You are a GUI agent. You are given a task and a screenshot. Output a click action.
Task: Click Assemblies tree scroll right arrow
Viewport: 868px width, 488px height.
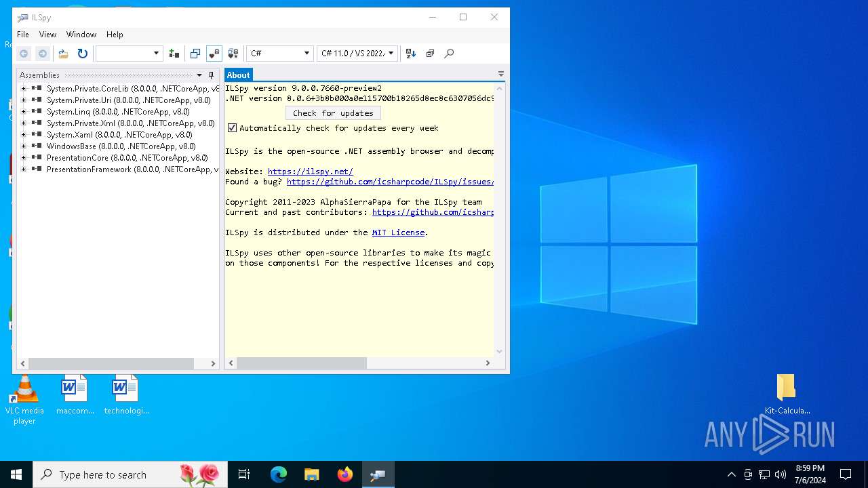(x=213, y=364)
